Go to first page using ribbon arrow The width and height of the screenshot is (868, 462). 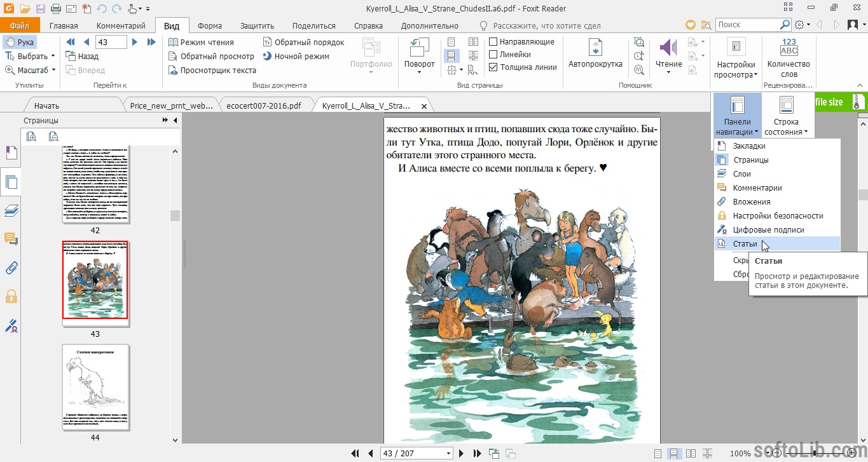[71, 42]
